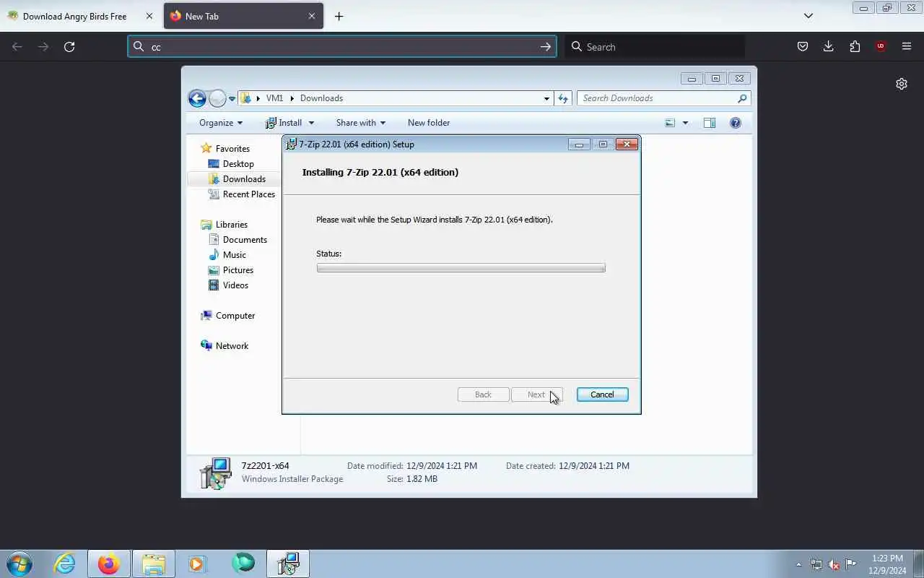This screenshot has height=578, width=924.
Task: Open the Pictures library
Action: (x=238, y=270)
